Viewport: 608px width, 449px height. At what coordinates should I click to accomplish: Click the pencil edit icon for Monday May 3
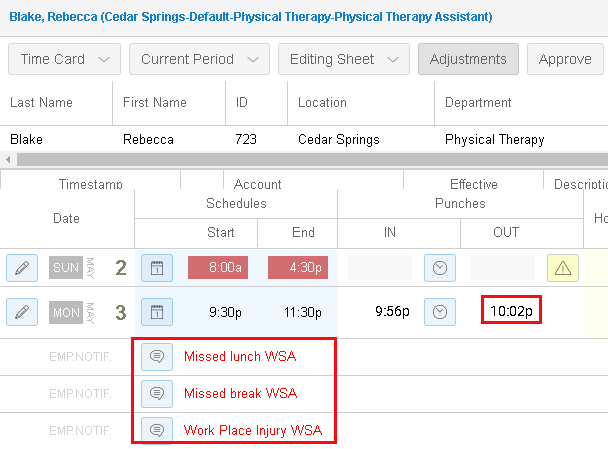point(22,312)
